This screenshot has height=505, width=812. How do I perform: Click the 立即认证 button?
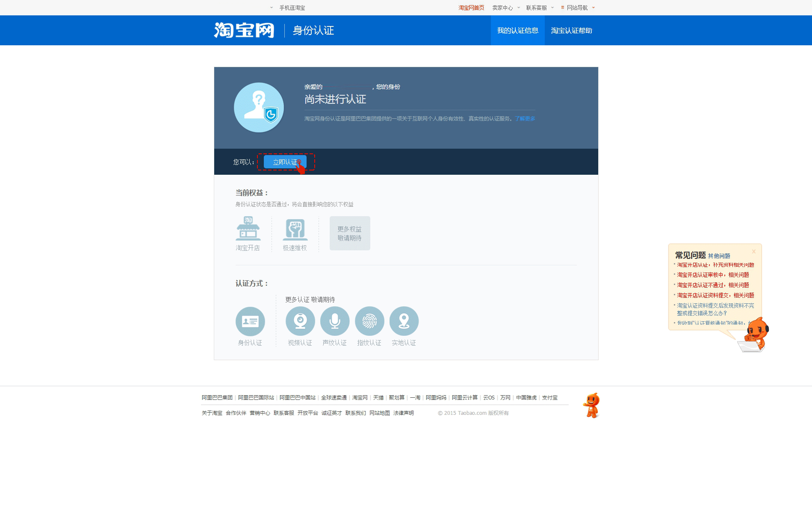(285, 162)
